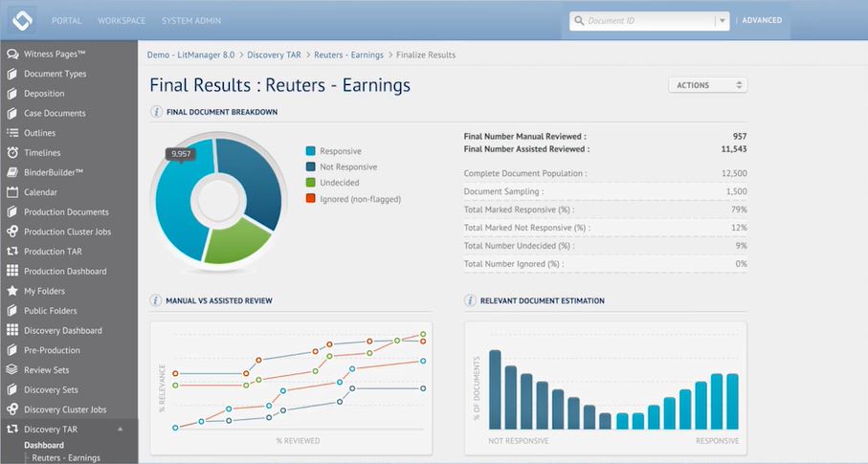Click the info icon beside Relevant Document Estimation
Image resolution: width=868 pixels, height=464 pixels.
click(470, 300)
